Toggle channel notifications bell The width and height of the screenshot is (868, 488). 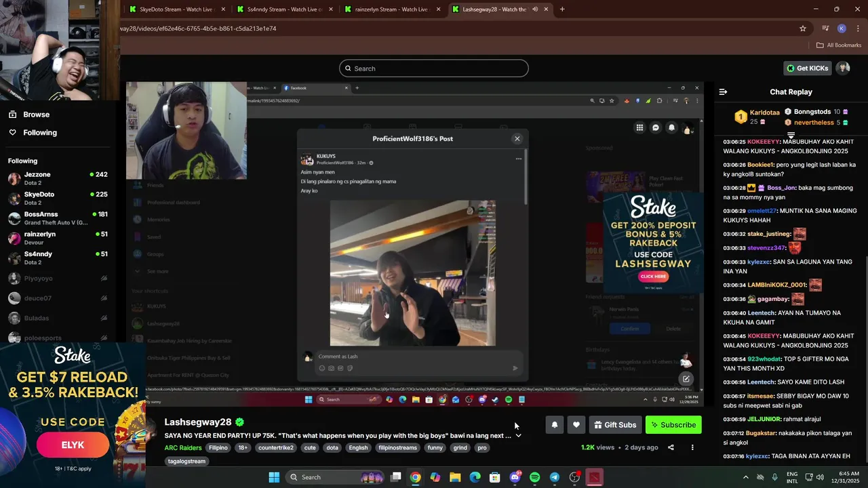tap(555, 425)
